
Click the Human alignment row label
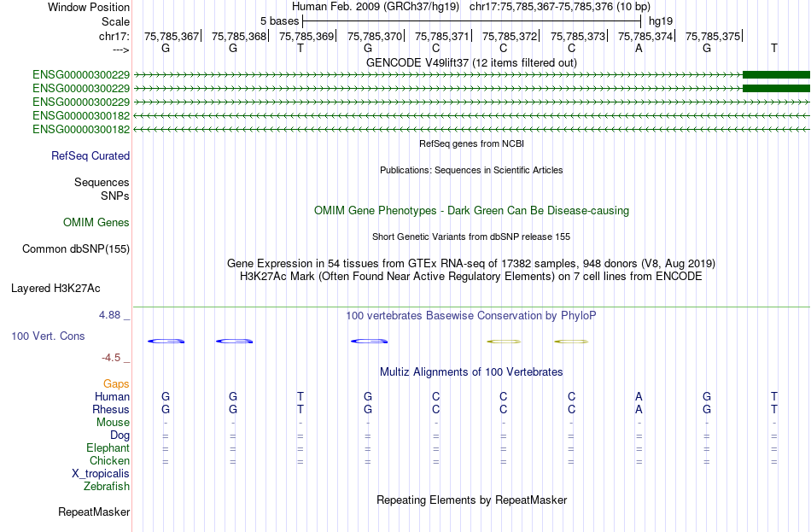pos(112,397)
